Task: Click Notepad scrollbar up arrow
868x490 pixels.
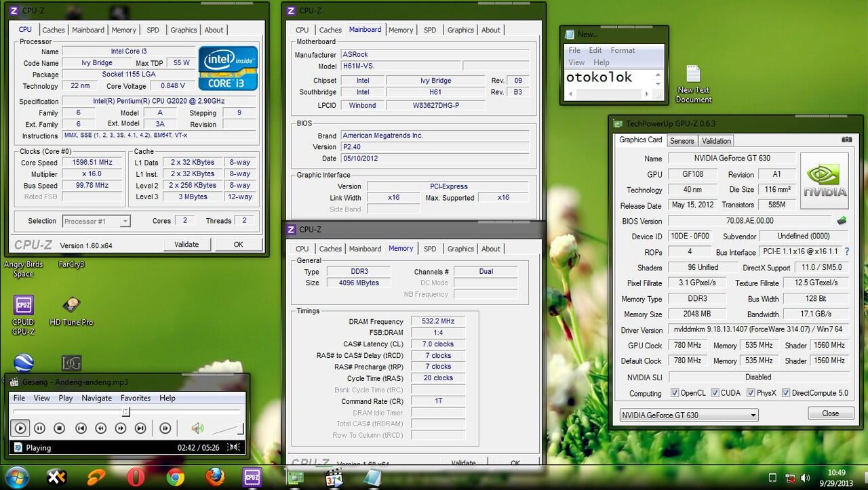Action: point(658,73)
